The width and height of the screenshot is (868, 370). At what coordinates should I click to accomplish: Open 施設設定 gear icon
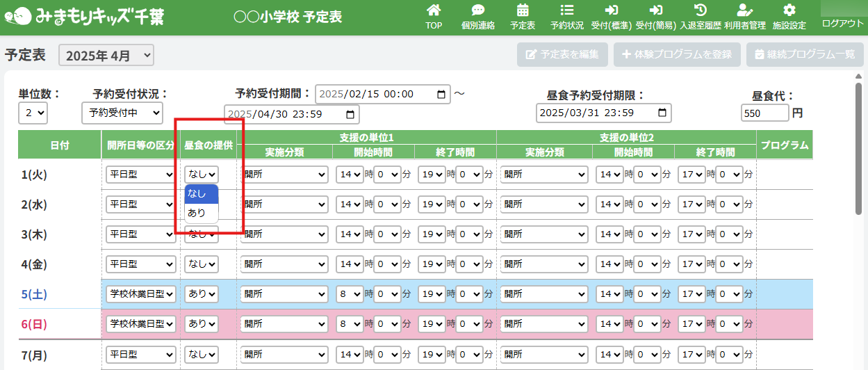click(x=789, y=11)
